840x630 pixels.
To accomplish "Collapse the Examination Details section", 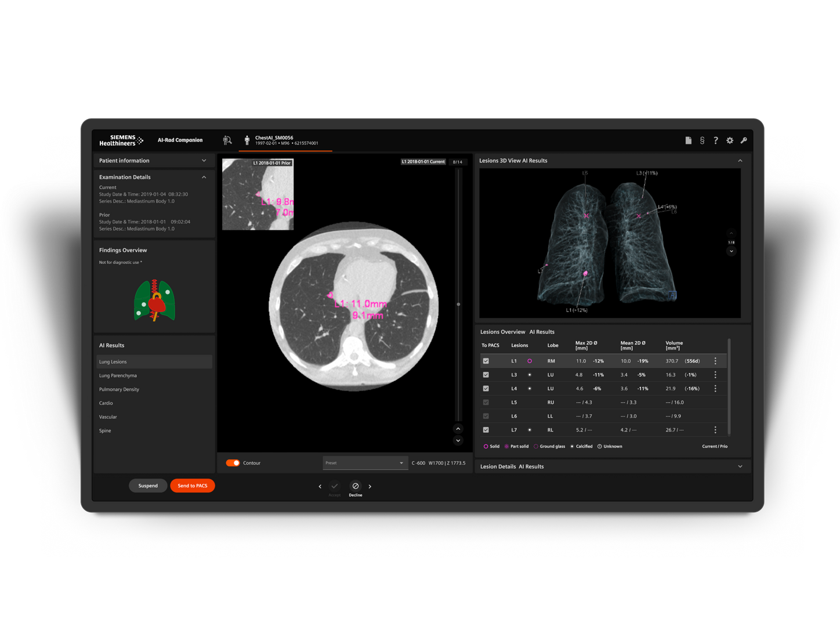I will click(x=204, y=177).
